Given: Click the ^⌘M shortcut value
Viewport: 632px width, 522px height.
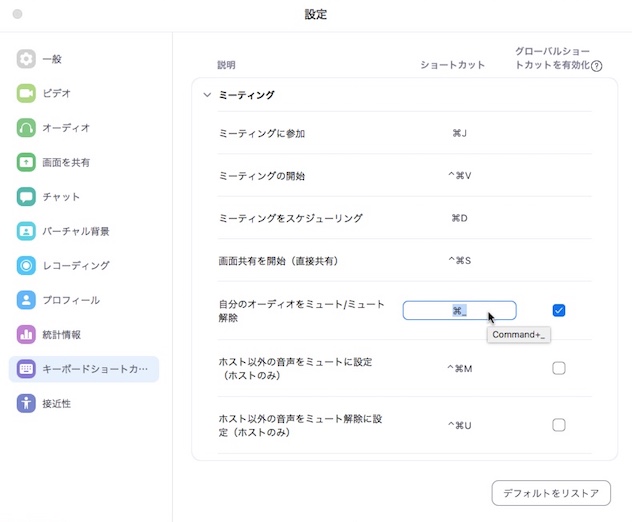Looking at the screenshot, I should click(459, 368).
